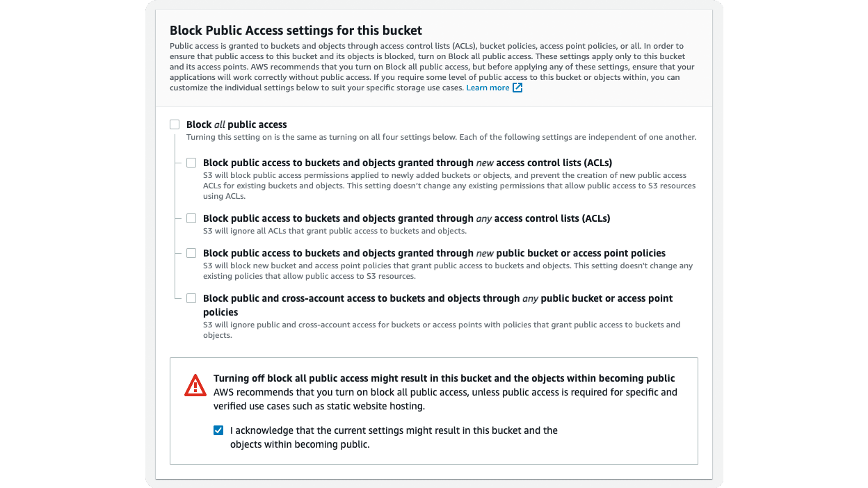Click the external link icon after Learn more
This screenshot has width=868, height=488.
pos(517,87)
